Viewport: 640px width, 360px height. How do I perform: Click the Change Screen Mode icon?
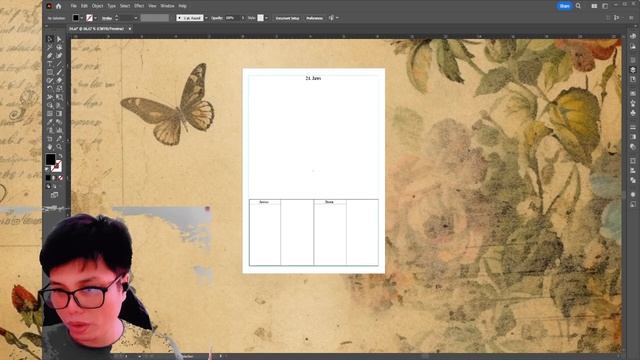tap(54, 195)
